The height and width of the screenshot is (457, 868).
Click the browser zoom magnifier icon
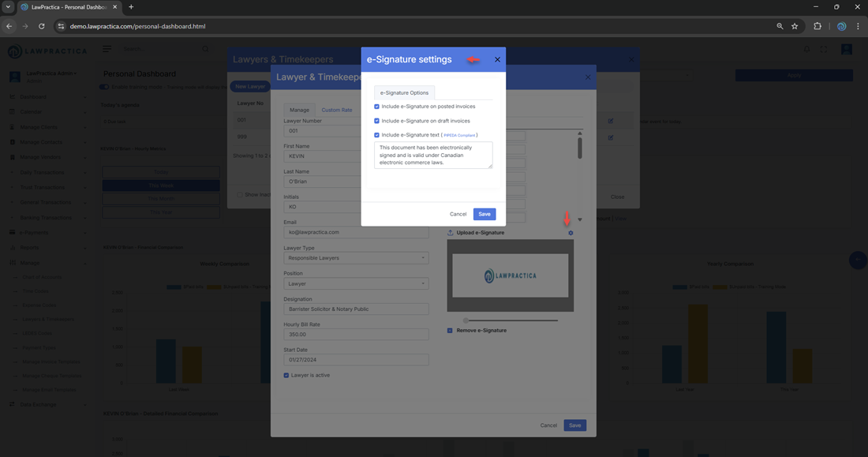(780, 26)
